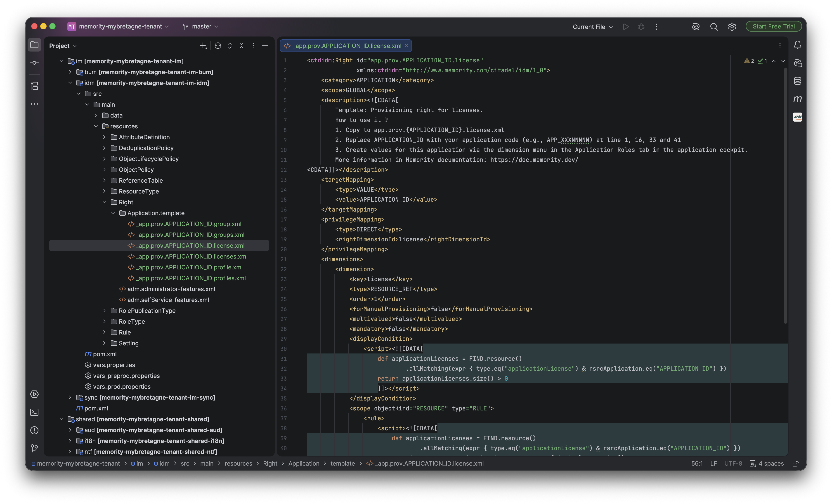Open the Current File run configuration dropdown
Viewport: 832px width, 504px height.
click(x=593, y=27)
